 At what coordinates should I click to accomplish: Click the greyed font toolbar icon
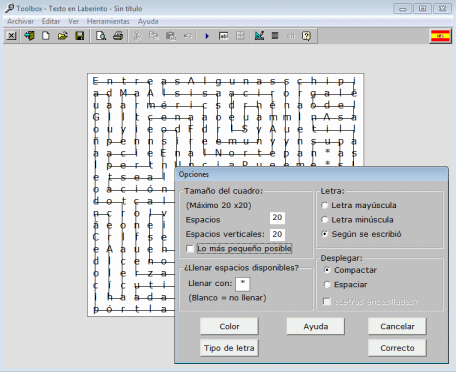(x=291, y=36)
